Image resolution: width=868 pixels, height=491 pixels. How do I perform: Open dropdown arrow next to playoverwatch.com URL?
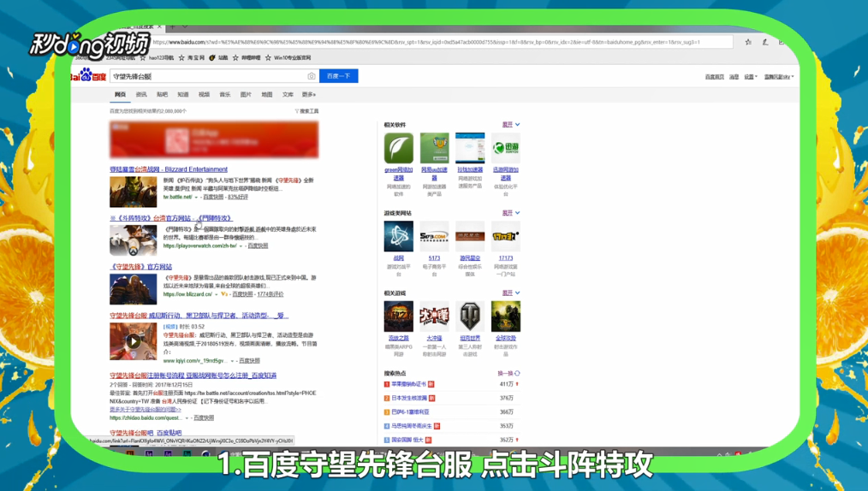coord(241,246)
